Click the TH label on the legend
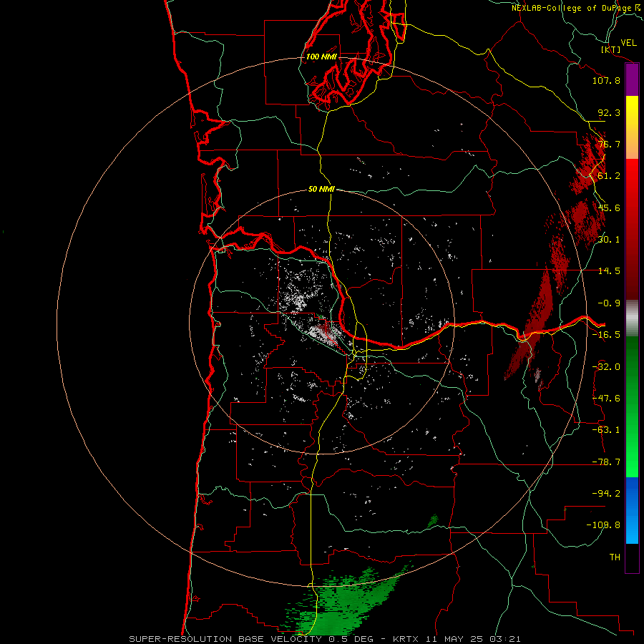644x644 pixels. tap(615, 557)
